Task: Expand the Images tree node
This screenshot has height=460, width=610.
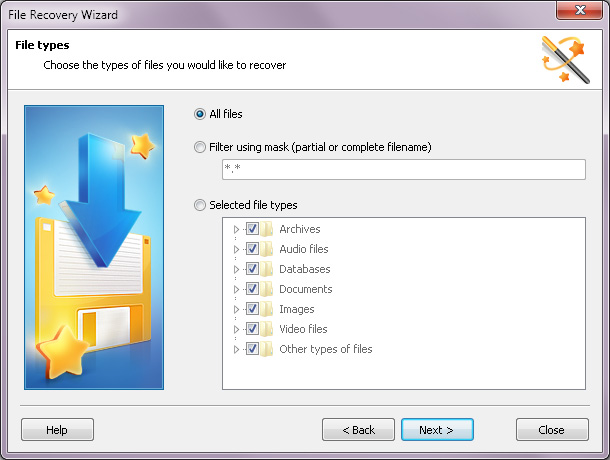Action: click(x=236, y=309)
